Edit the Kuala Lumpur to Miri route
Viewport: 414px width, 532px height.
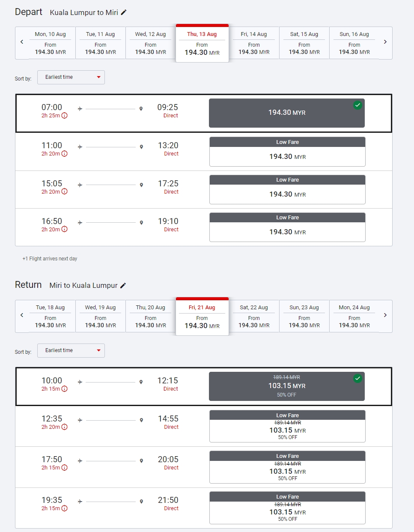point(124,12)
